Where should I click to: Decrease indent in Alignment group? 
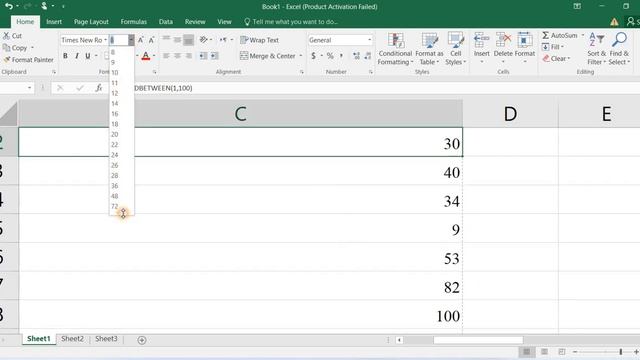pyautogui.click(x=203, y=56)
